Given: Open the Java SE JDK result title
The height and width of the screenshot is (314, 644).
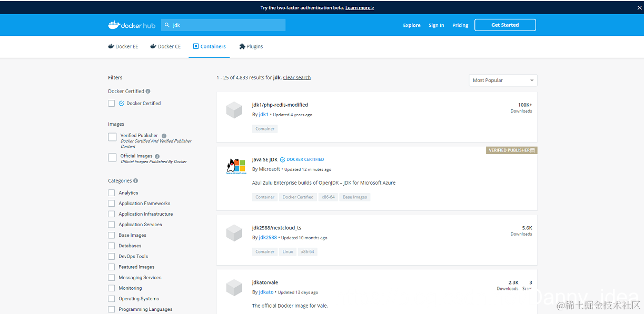Looking at the screenshot, I should tap(265, 159).
